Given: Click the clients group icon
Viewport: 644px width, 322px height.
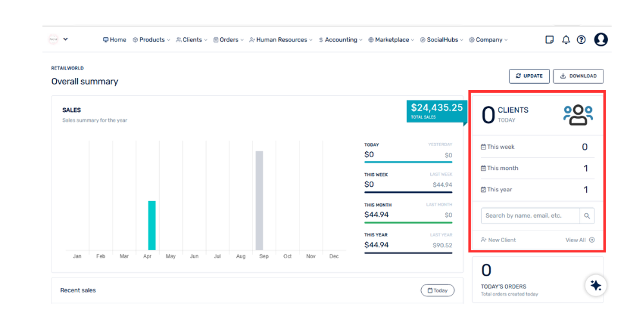Looking at the screenshot, I should [x=578, y=115].
